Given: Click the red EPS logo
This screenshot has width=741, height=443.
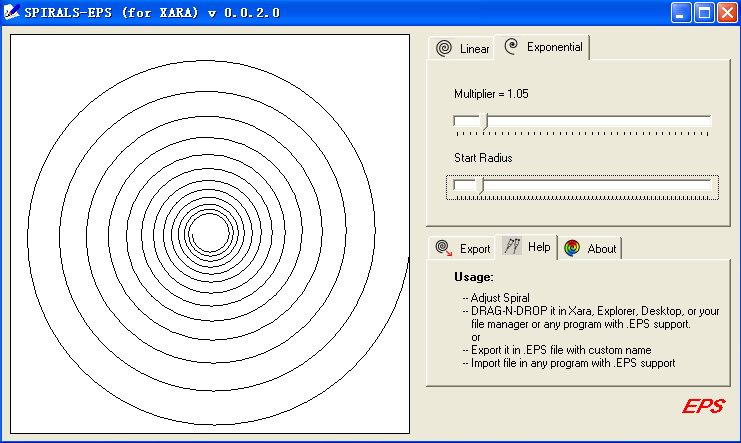Looking at the screenshot, I should [703, 406].
